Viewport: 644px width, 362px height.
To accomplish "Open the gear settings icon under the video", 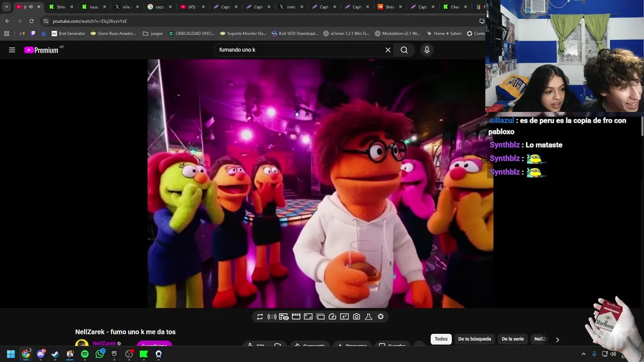I will [380, 317].
